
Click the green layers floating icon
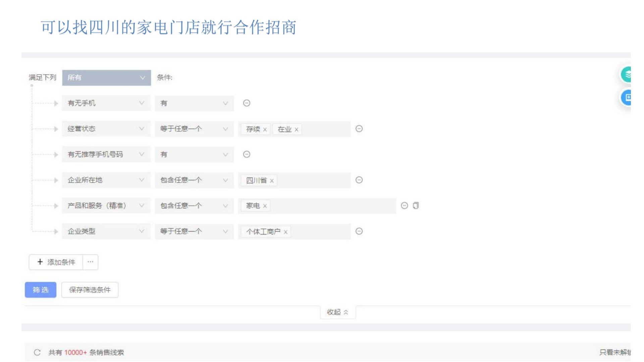[627, 74]
